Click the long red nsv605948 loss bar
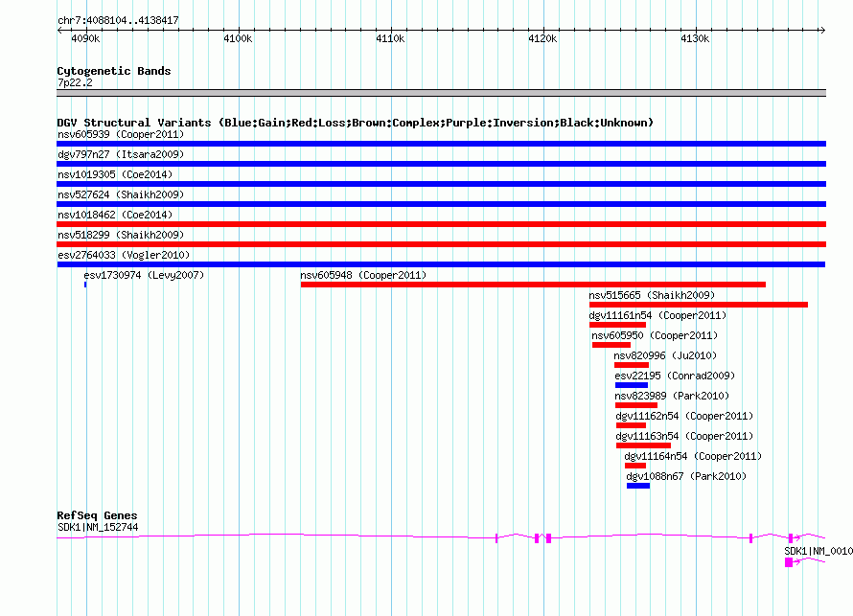The image size is (853, 616). tap(533, 285)
